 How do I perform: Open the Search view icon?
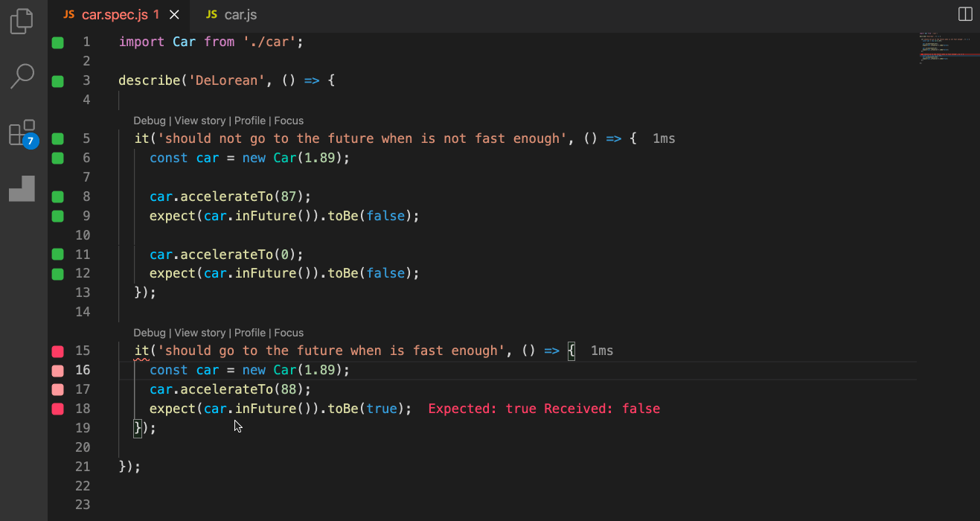pos(22,76)
